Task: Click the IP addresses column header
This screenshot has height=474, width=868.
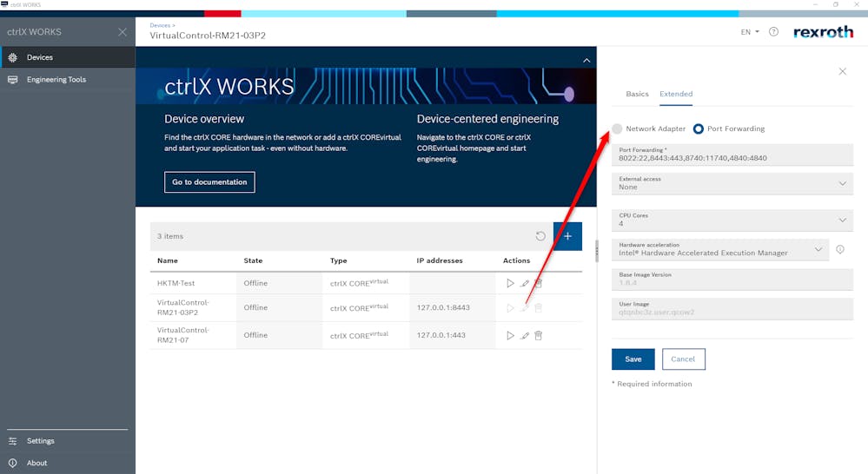Action: click(440, 260)
